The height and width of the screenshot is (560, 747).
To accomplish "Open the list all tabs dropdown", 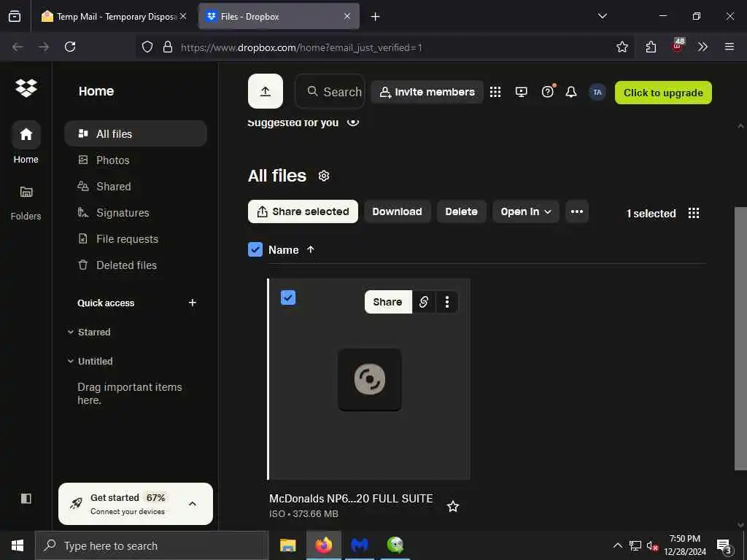I will pos(602,16).
